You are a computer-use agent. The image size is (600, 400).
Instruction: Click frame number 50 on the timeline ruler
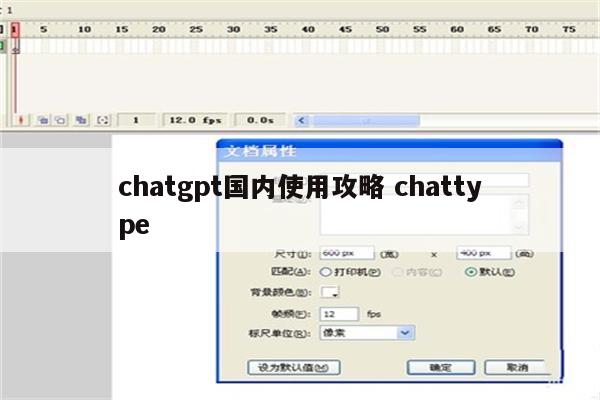382,29
